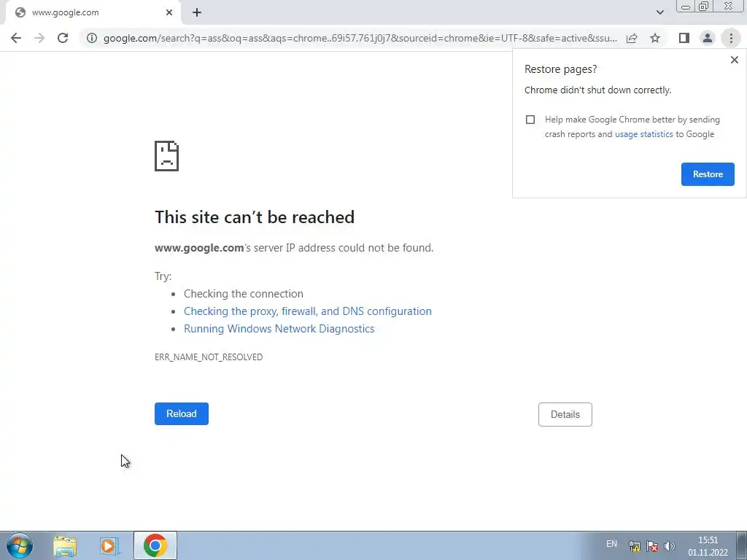Open Chrome three-dot menu
The image size is (747, 560).
(x=731, y=38)
